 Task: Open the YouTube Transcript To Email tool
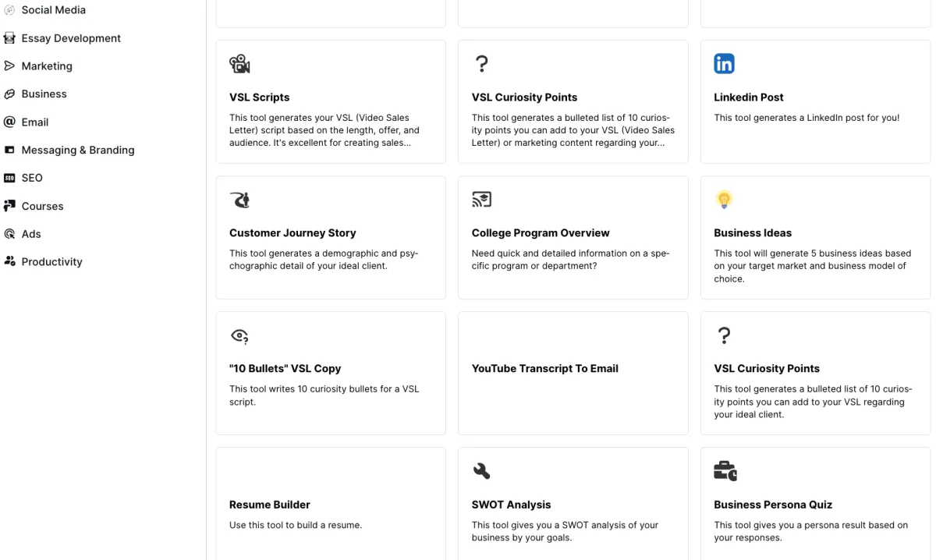(544, 369)
